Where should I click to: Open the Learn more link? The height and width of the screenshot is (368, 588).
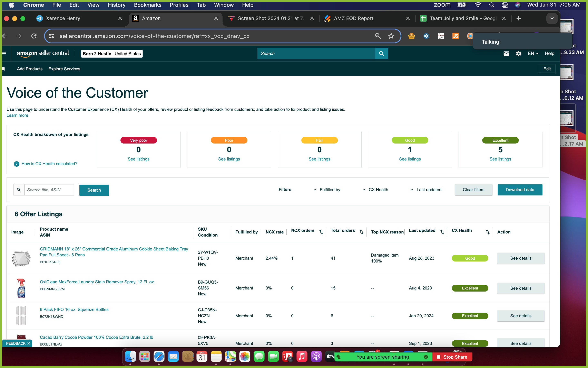17,115
